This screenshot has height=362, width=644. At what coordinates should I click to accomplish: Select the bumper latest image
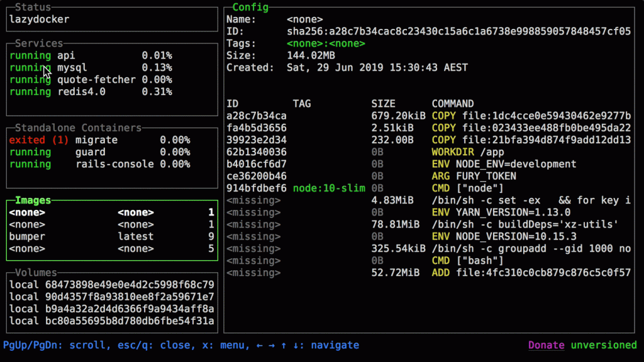pyautogui.click(x=112, y=236)
